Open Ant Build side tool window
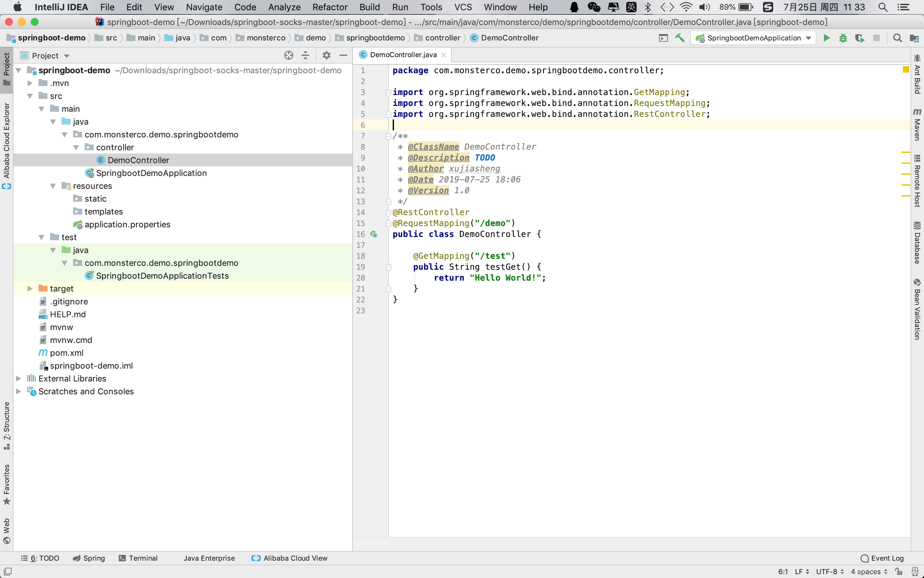 point(917,74)
